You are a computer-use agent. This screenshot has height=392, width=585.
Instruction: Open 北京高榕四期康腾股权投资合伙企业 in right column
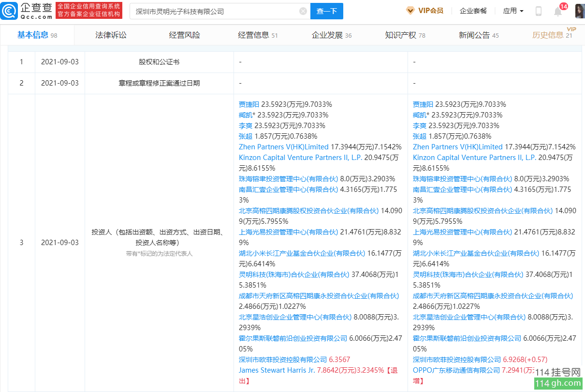pos(483,211)
